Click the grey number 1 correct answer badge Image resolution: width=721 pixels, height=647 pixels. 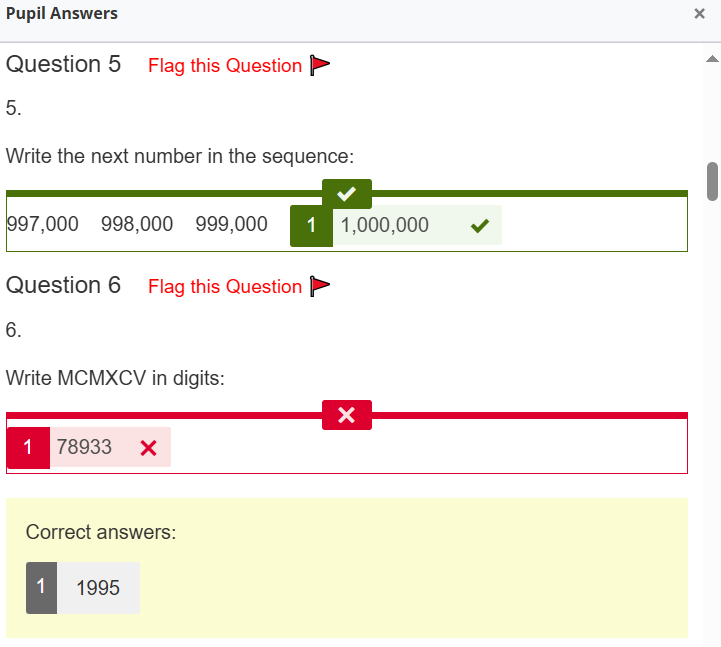41,588
